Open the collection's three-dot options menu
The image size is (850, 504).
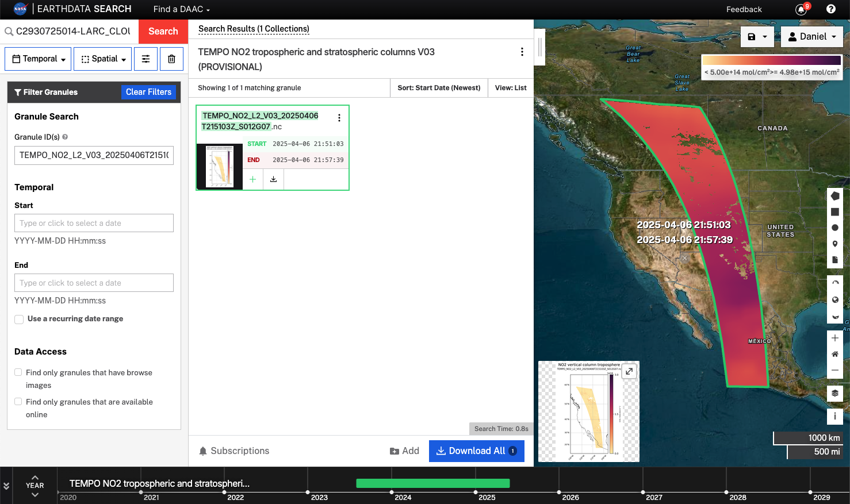click(522, 52)
